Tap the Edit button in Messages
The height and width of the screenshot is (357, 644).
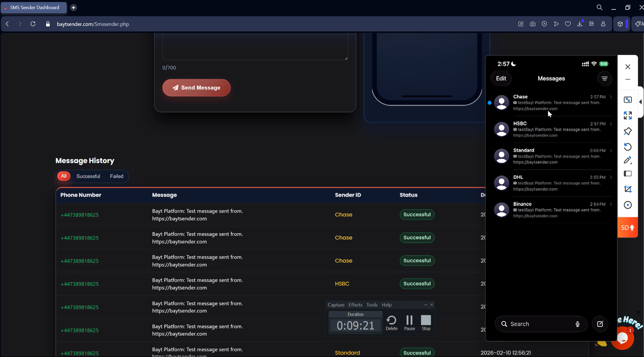pyautogui.click(x=501, y=79)
